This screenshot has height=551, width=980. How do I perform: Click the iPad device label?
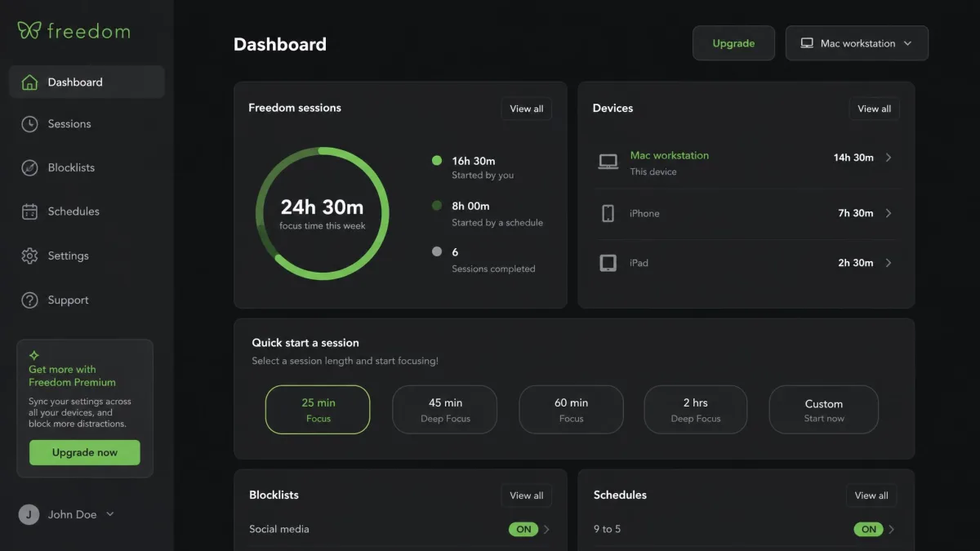point(639,263)
